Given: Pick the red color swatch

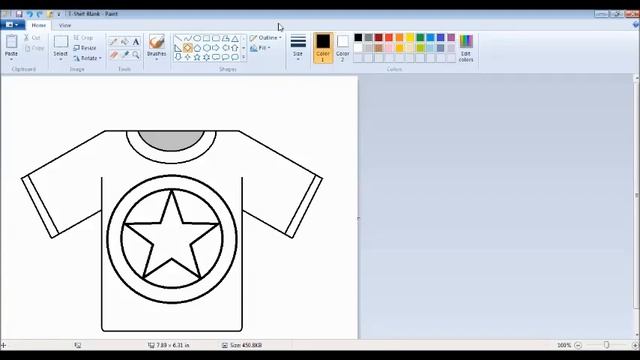Looking at the screenshot, I should (389, 38).
